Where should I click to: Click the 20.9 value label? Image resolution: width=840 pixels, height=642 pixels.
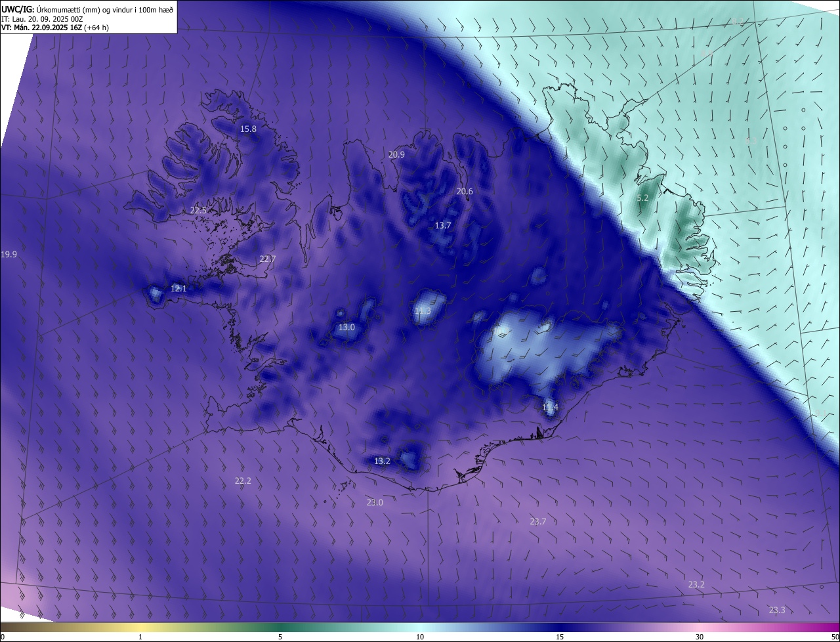click(x=396, y=155)
